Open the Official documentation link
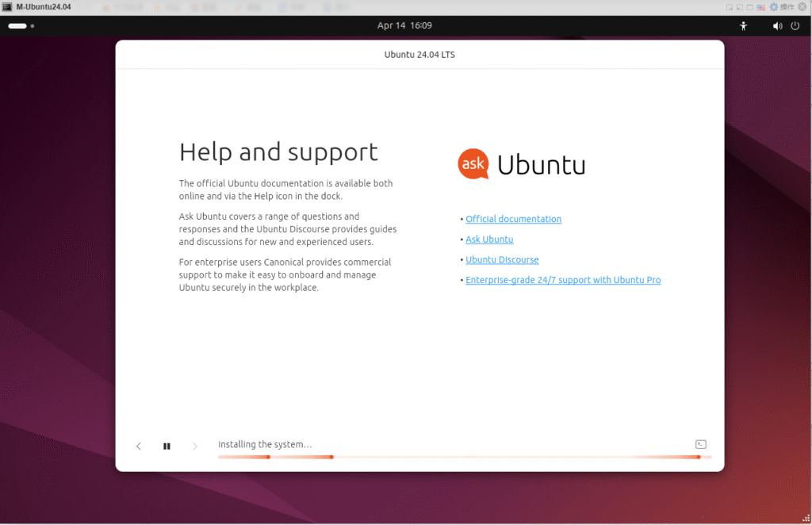The image size is (812, 525). (513, 219)
